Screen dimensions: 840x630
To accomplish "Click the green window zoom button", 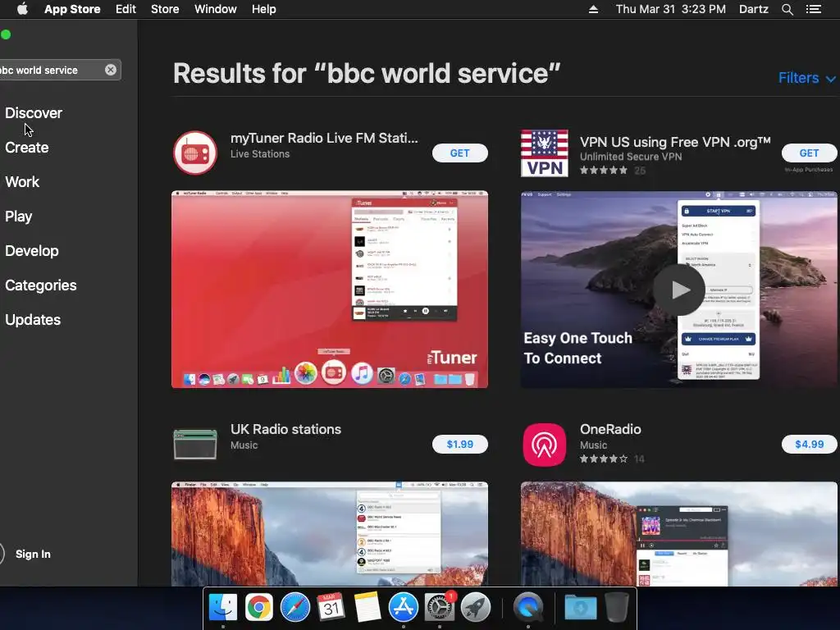I will pos(6,34).
